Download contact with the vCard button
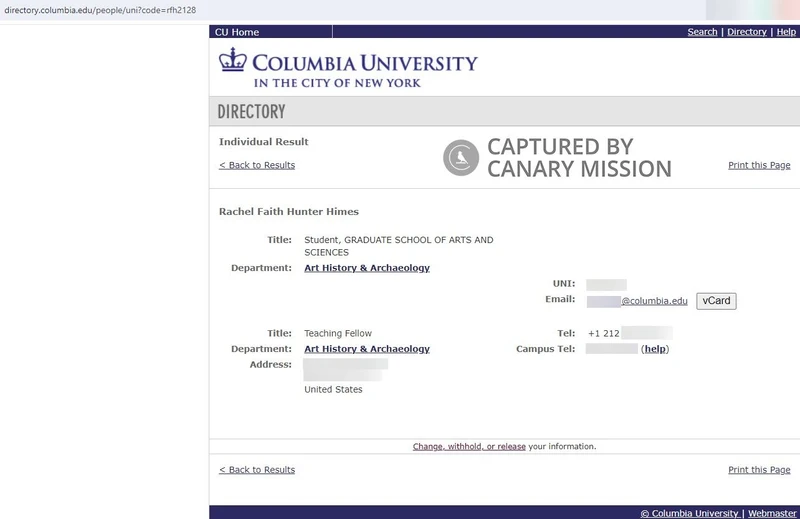The width and height of the screenshot is (800, 519). (716, 301)
